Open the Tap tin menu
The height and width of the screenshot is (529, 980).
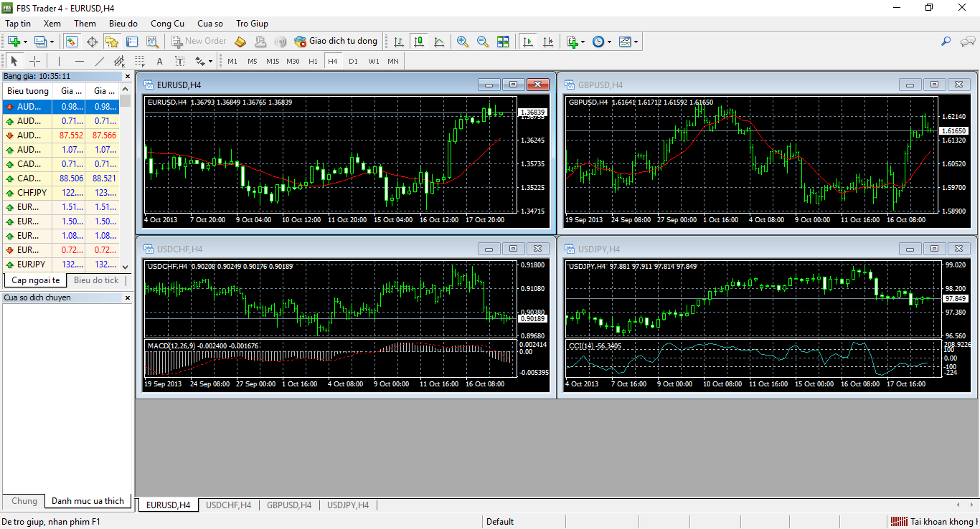pos(18,24)
